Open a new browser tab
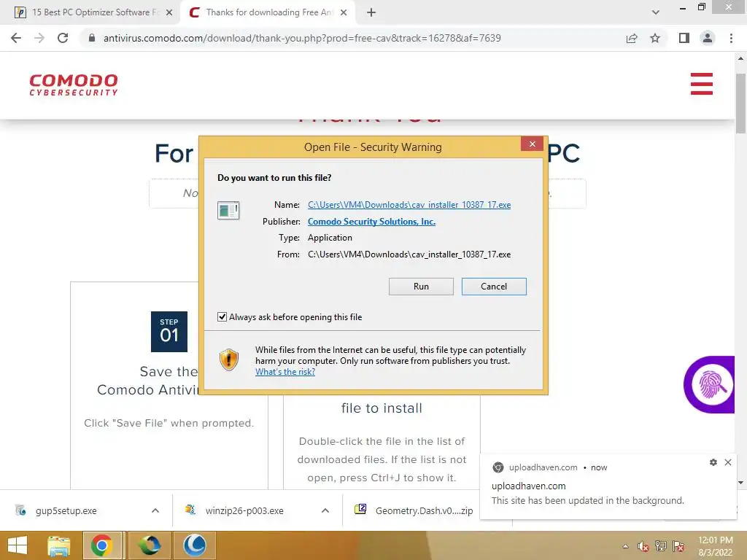 [371, 12]
